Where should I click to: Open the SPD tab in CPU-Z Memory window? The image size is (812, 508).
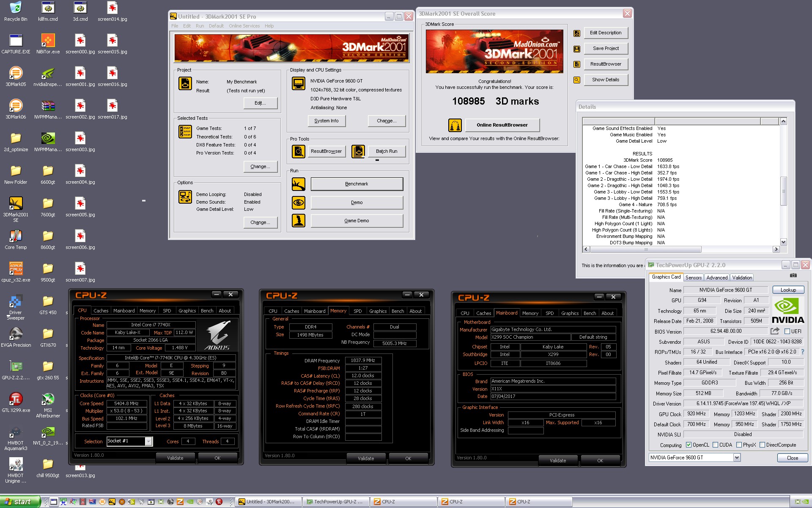coord(358,311)
